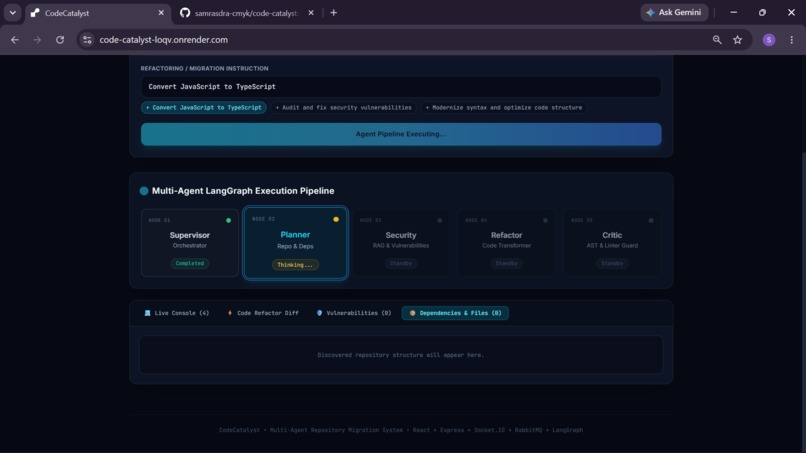The image size is (806, 453).
Task: Click the Thinking... badge on Planner
Action: coord(295,265)
